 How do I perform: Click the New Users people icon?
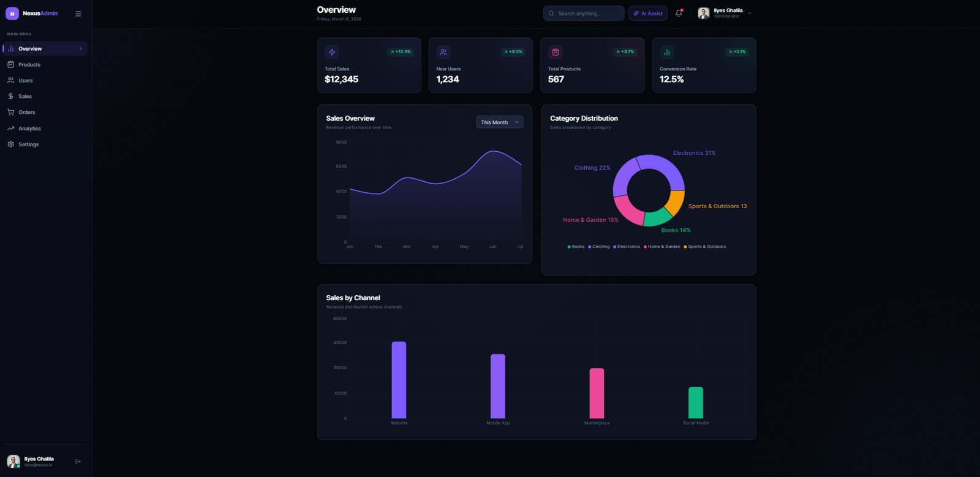(443, 52)
